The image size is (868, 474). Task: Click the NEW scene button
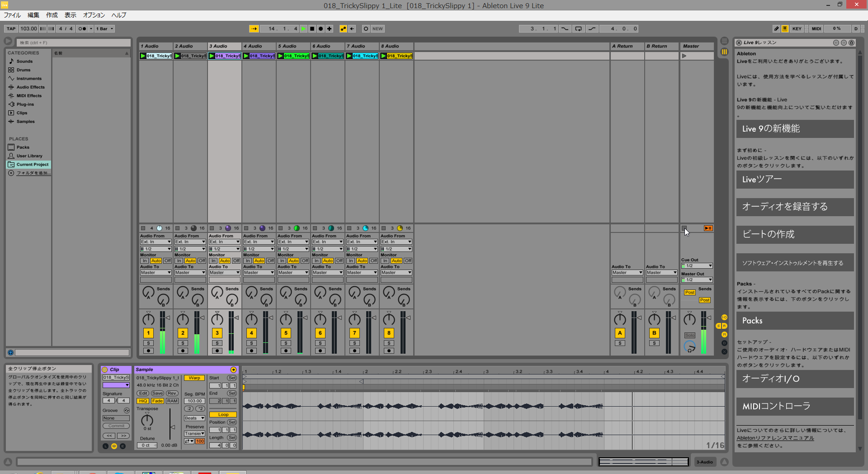377,28
